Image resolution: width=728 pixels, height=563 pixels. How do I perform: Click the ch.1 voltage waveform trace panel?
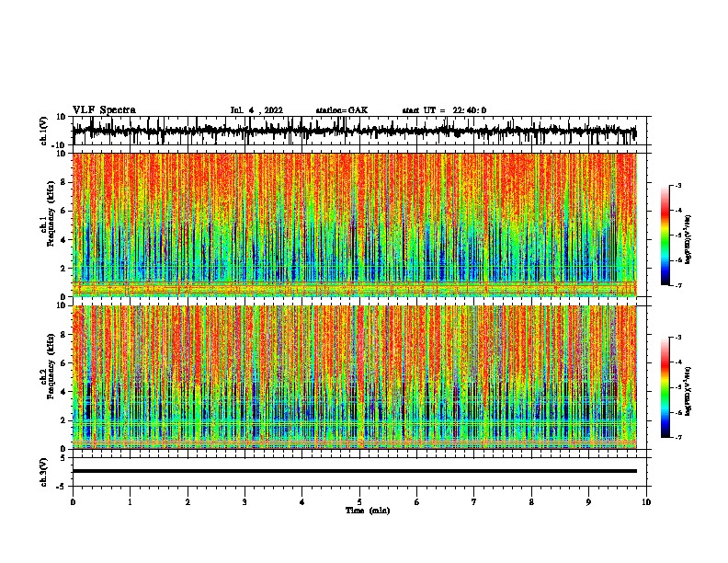[359, 131]
